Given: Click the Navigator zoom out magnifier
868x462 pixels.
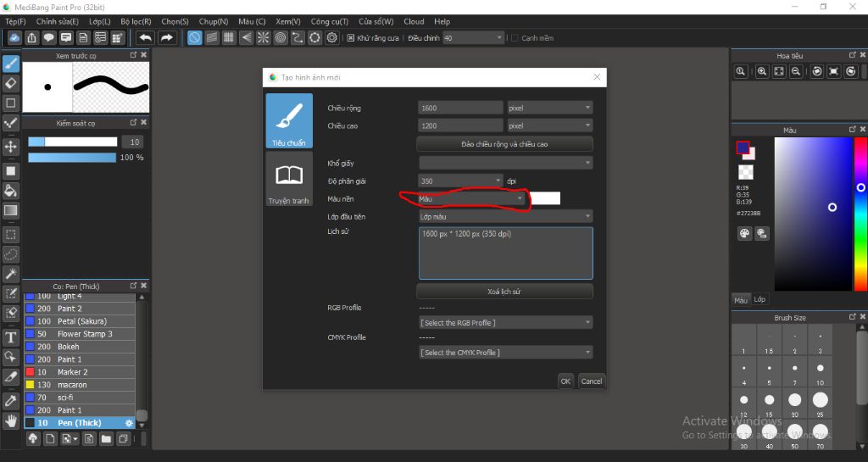Looking at the screenshot, I should pyautogui.click(x=796, y=71).
